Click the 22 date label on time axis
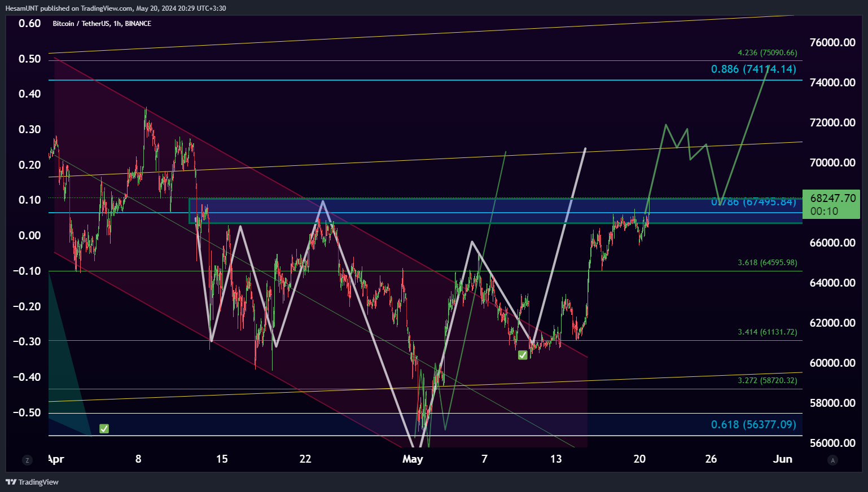 point(305,459)
